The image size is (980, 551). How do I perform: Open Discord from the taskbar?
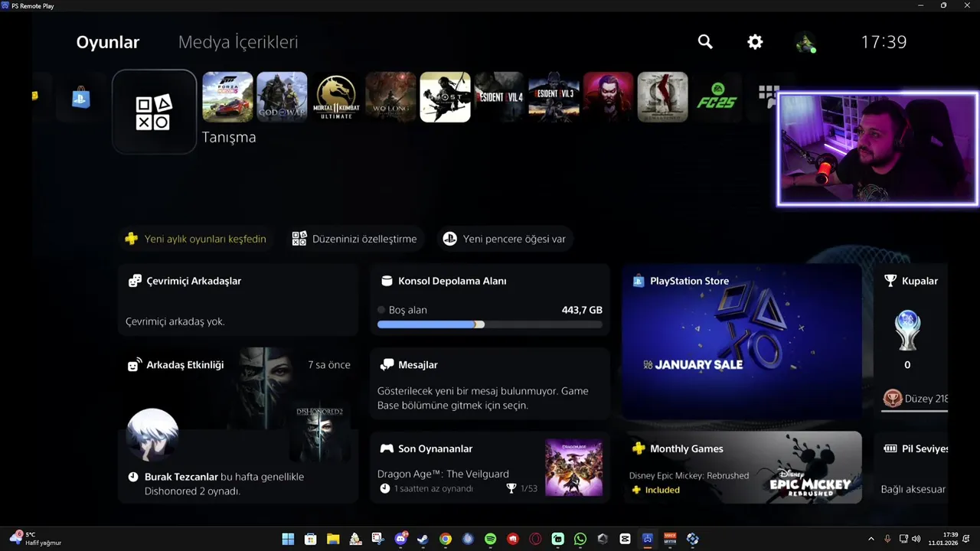click(x=400, y=539)
